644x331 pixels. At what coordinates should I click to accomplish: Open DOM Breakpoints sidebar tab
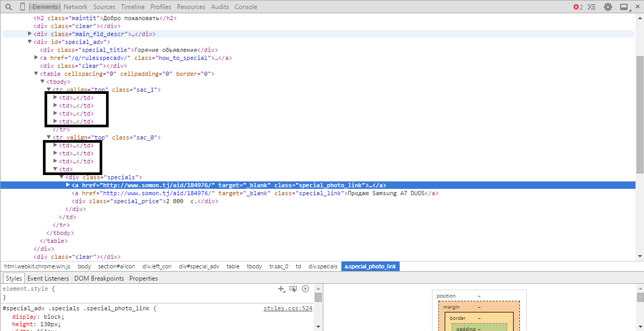point(99,278)
